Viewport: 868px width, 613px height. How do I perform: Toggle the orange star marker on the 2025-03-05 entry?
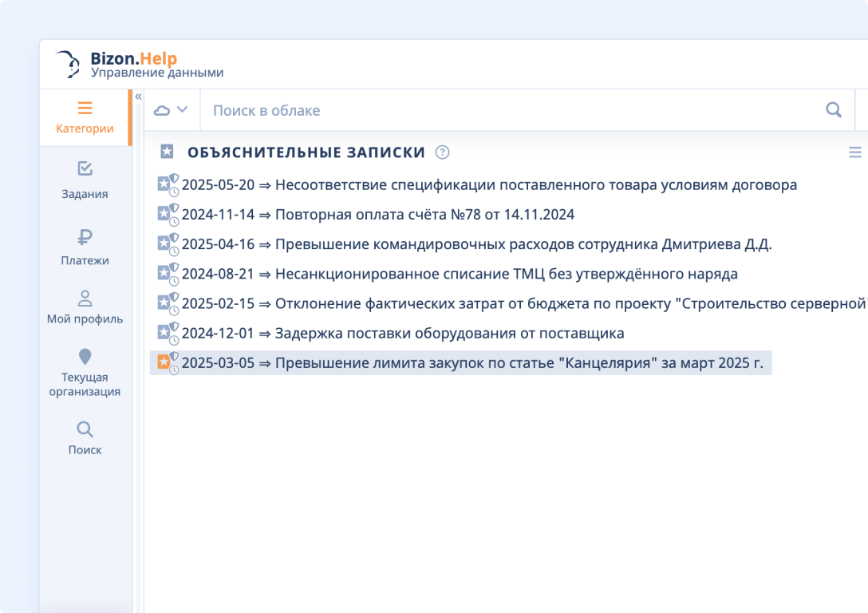pyautogui.click(x=164, y=363)
